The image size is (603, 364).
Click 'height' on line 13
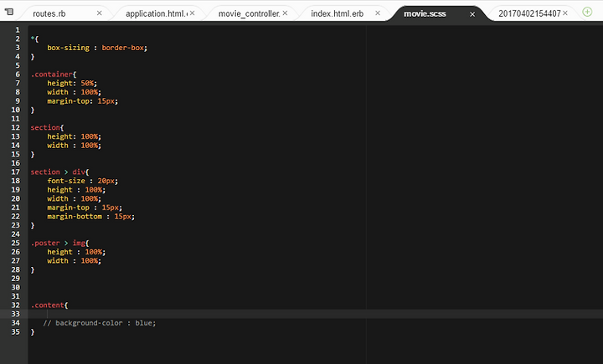(x=59, y=137)
